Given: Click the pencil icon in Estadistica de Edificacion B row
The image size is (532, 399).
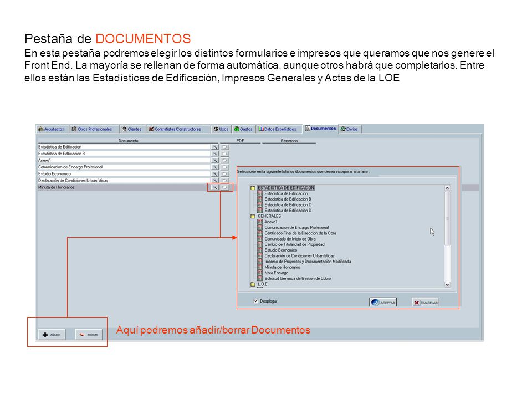Looking at the screenshot, I should (x=215, y=154).
